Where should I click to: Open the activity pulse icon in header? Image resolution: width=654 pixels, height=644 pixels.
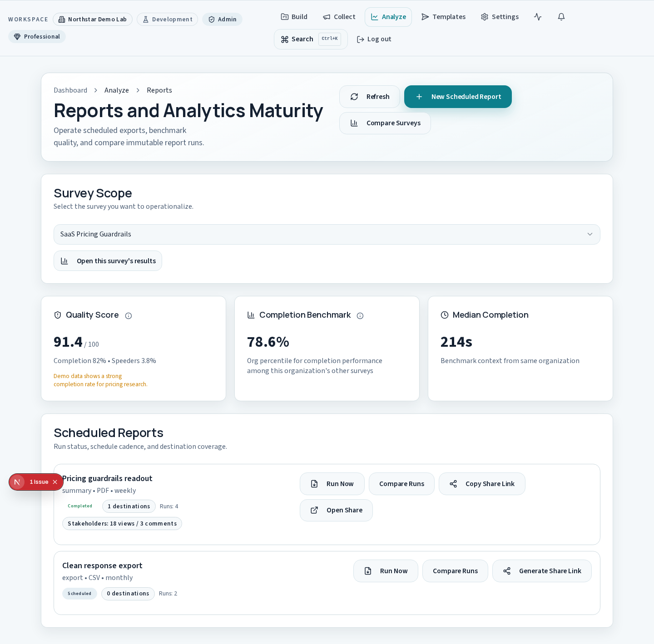(538, 17)
